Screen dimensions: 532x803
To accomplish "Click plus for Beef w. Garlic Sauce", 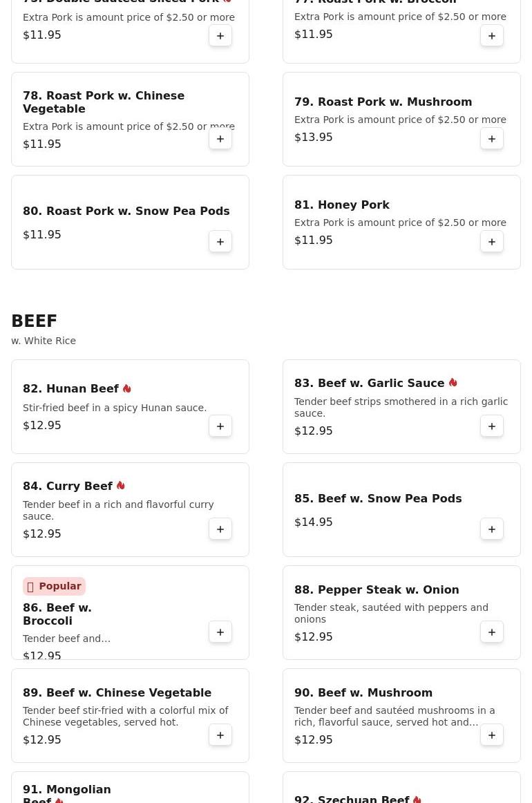I will (x=492, y=426).
